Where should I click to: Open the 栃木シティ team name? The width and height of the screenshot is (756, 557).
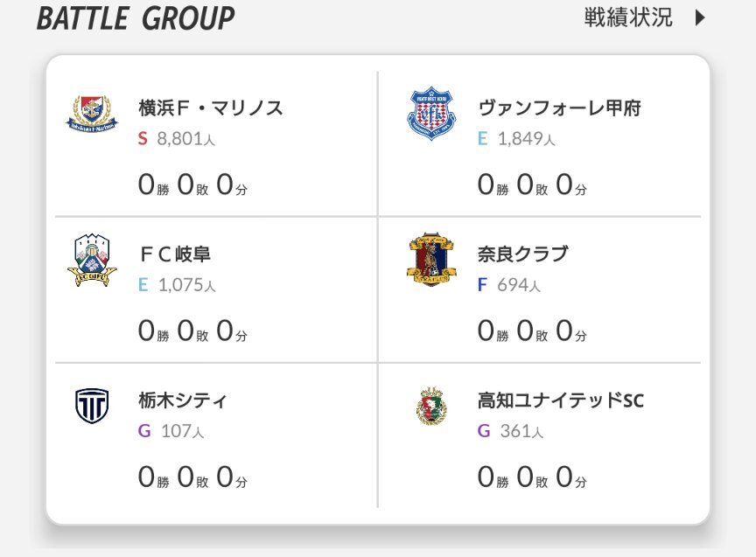[182, 400]
